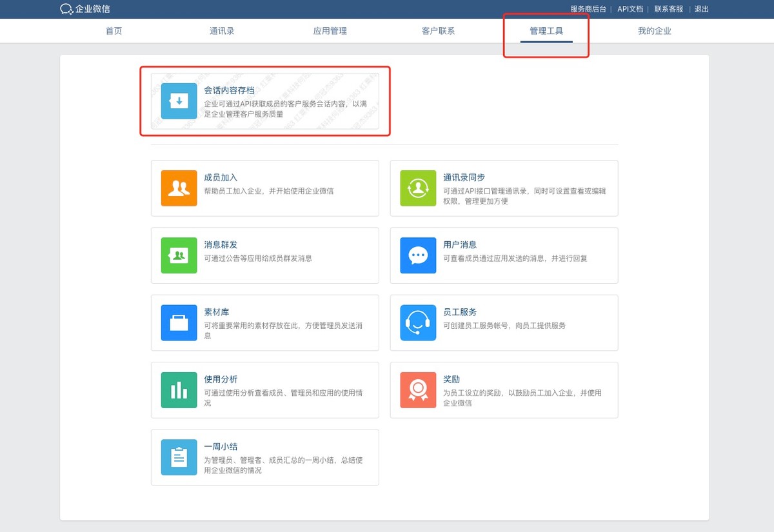The image size is (774, 532).
Task: Select the 我的企业 tab
Action: pos(655,30)
